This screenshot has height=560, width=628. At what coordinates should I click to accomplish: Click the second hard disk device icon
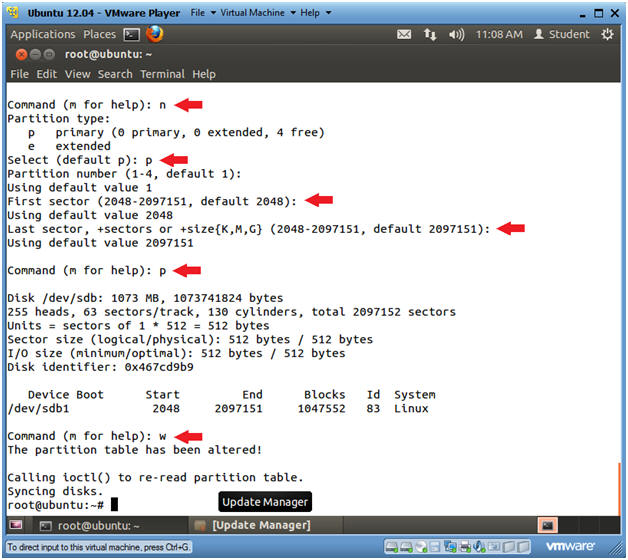pos(406,547)
